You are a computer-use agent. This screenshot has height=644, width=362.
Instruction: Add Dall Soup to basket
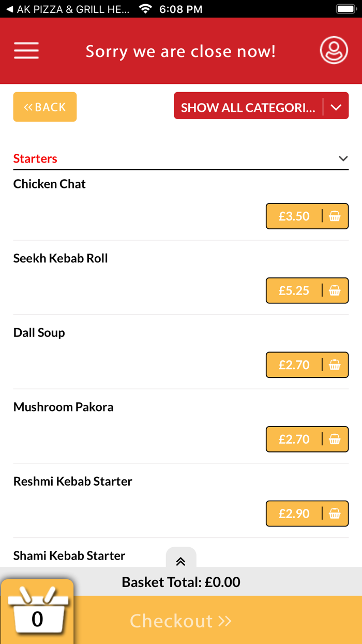(x=307, y=365)
